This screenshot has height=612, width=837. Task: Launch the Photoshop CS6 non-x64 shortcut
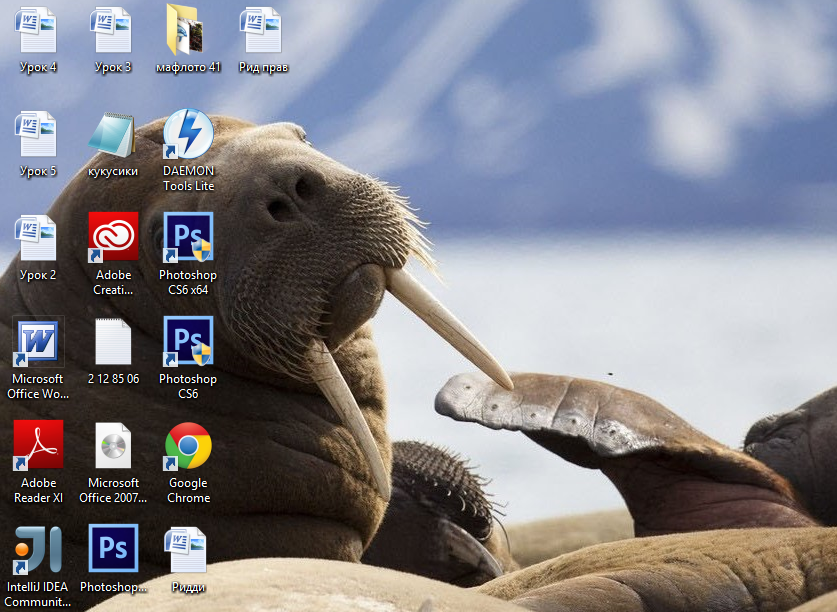[x=188, y=342]
